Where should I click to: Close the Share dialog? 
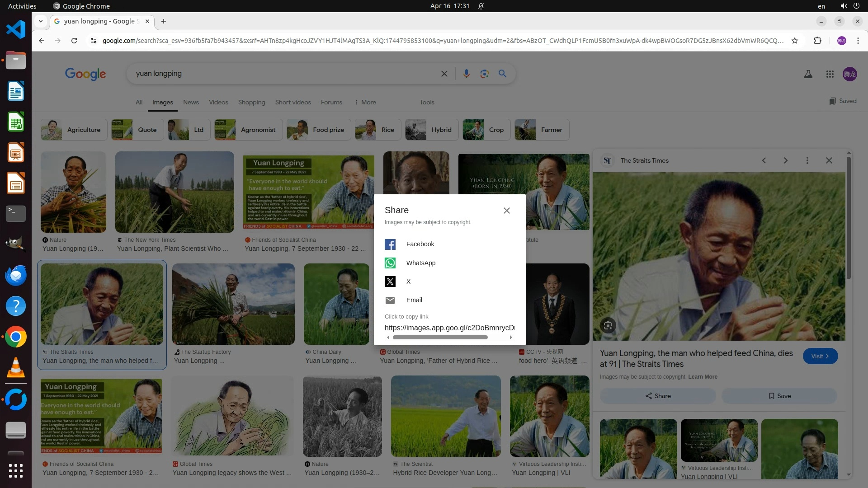pos(506,211)
